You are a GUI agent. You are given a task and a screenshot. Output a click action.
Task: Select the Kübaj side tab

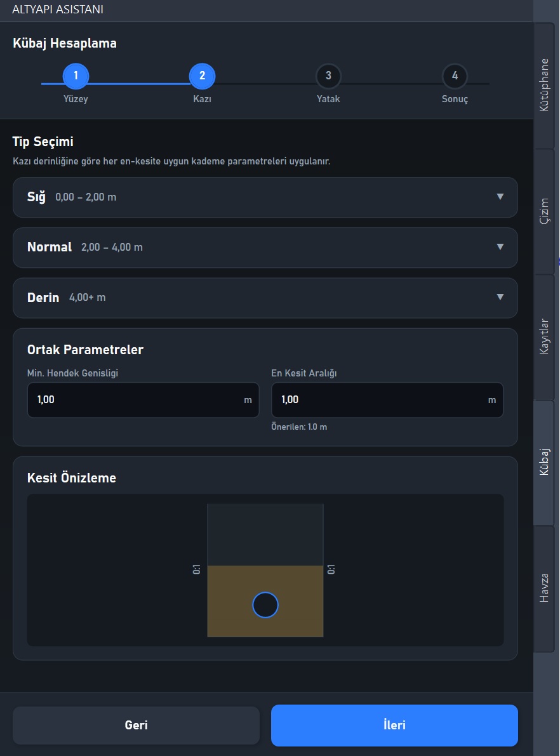pos(544,462)
